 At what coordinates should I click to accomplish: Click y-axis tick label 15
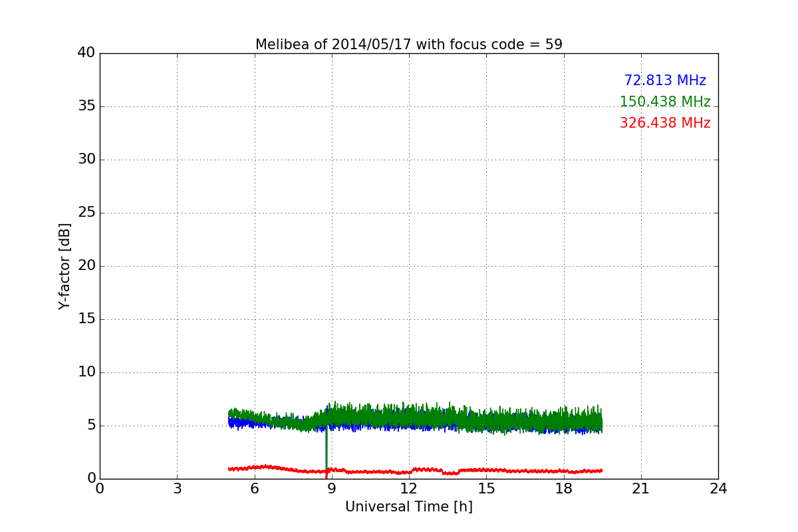tap(86, 319)
